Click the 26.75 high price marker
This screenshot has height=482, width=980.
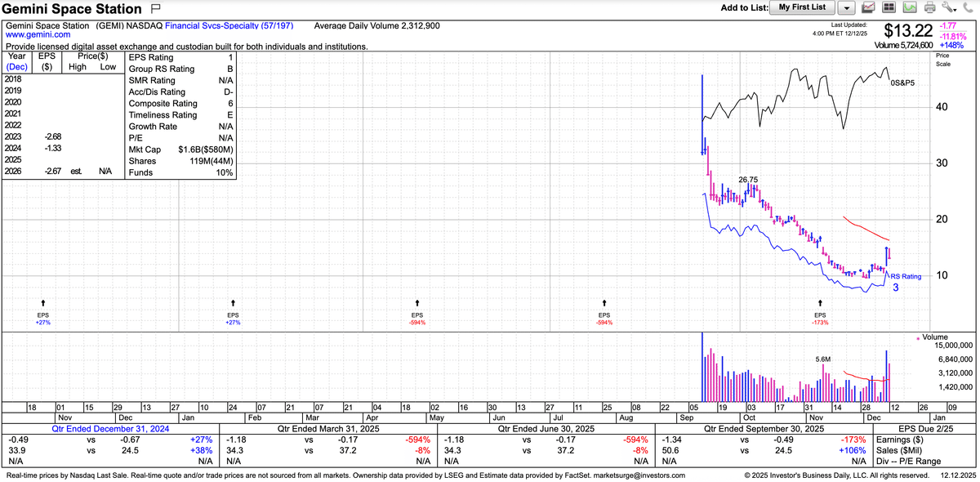(x=747, y=179)
